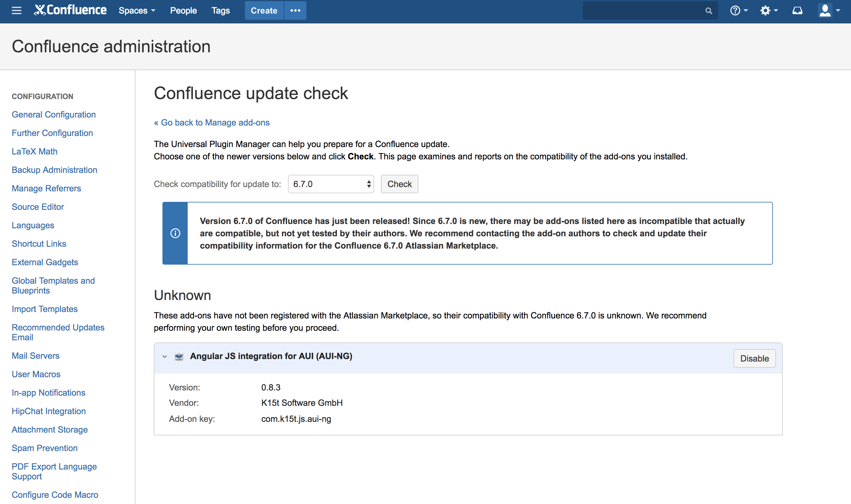Image resolution: width=851 pixels, height=504 pixels.
Task: Click the three-dots button beside Create
Action: tap(295, 10)
